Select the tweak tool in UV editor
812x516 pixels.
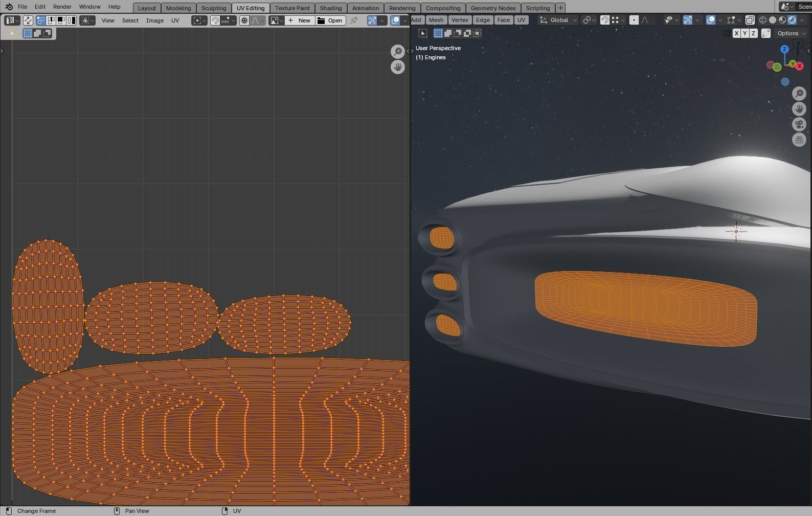click(12, 33)
